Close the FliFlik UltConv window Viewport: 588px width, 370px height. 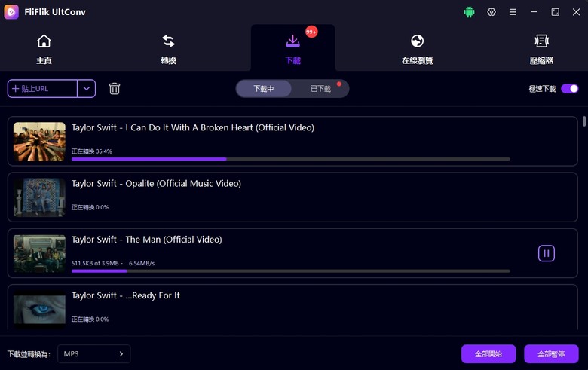[577, 12]
